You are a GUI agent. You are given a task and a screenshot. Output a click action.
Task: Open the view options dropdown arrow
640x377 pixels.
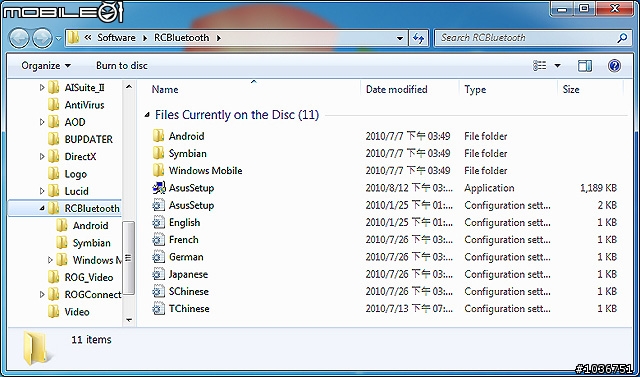(x=558, y=66)
